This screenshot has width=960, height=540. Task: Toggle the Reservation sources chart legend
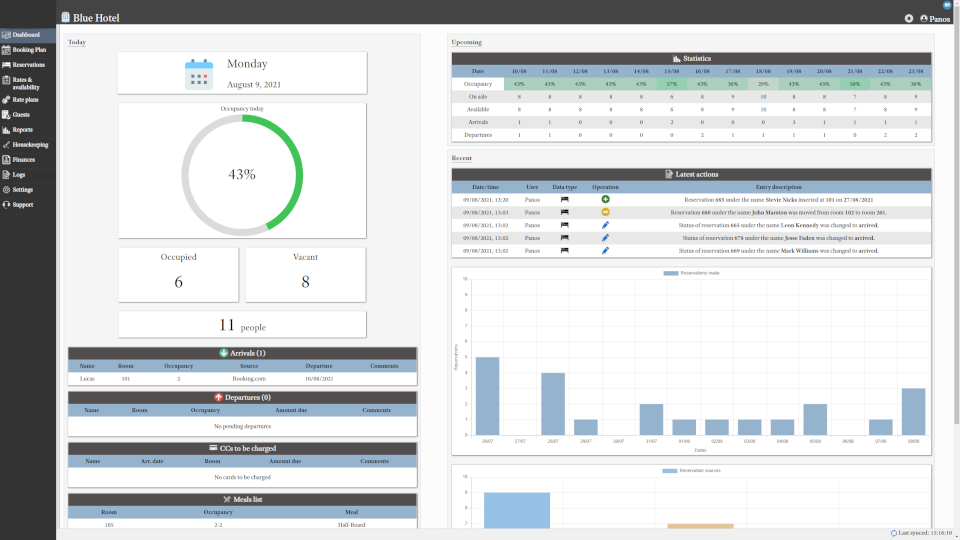point(691,470)
